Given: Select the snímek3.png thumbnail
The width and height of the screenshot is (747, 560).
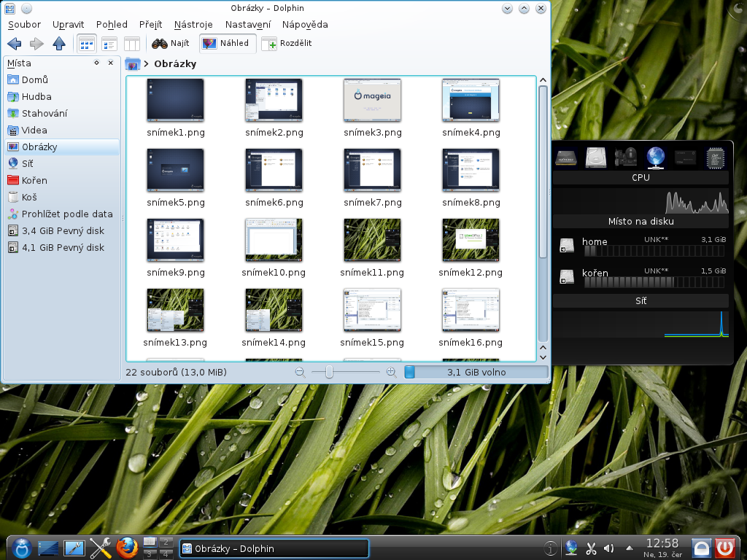Looking at the screenshot, I should (372, 101).
